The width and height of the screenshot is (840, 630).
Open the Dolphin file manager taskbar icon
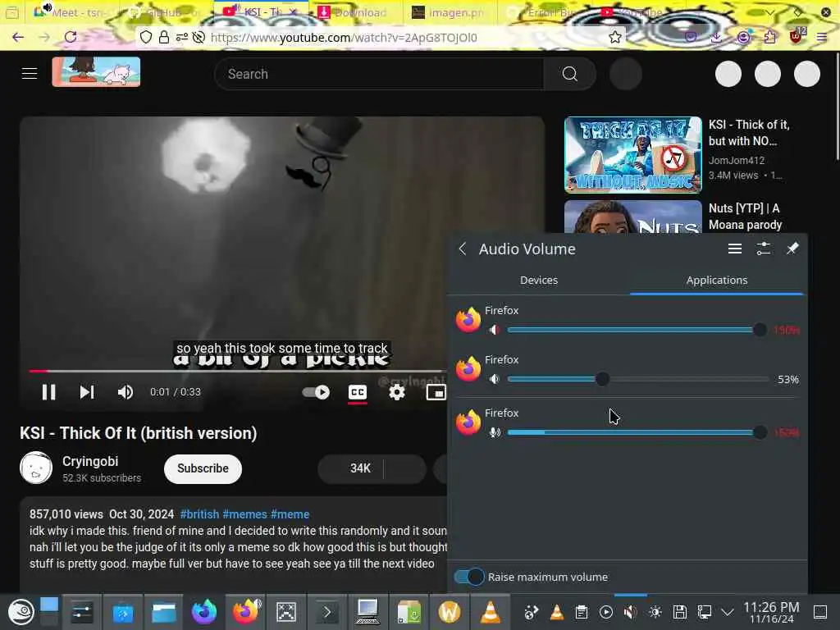(x=163, y=612)
